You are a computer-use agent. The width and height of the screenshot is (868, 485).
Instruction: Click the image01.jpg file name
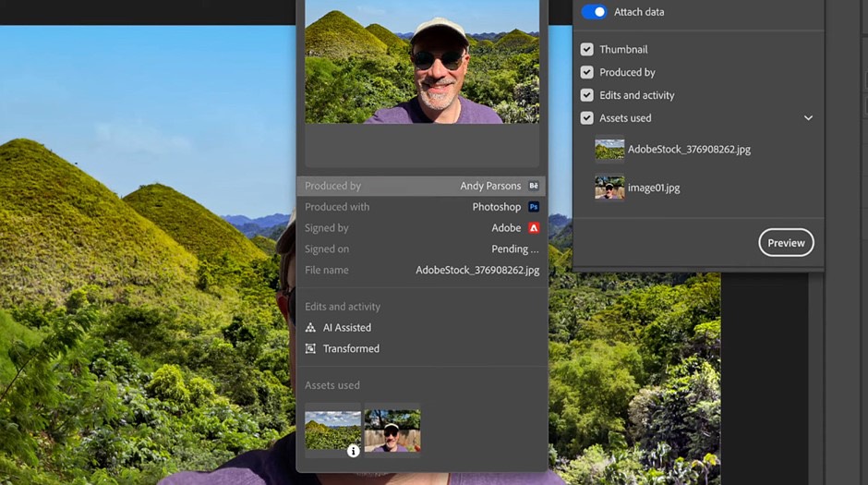coord(654,188)
